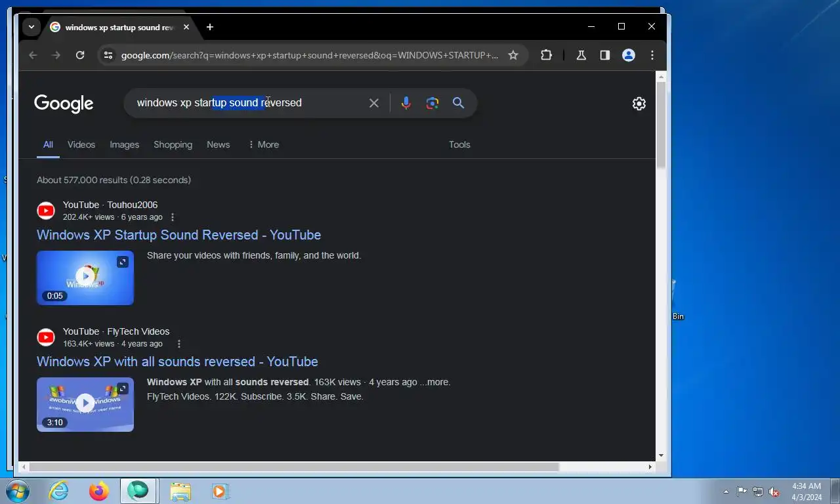Go forward with the browser forward arrow
This screenshot has height=504, width=840.
pyautogui.click(x=56, y=55)
